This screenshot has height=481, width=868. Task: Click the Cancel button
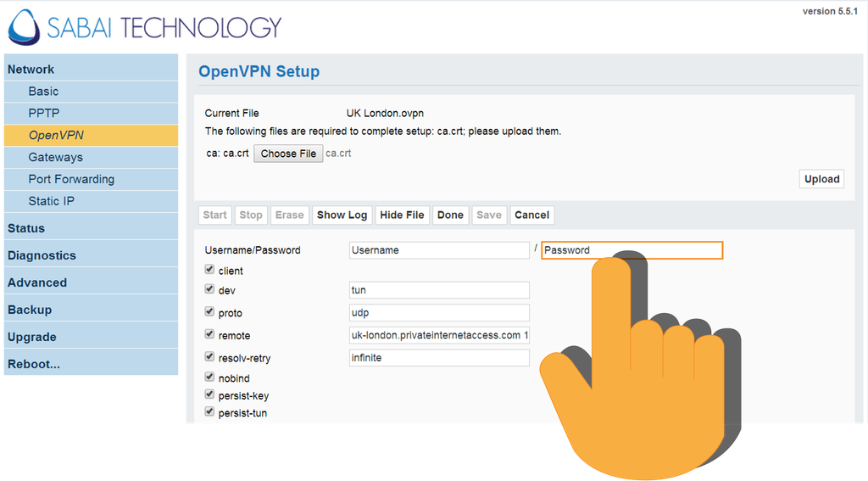coord(532,215)
